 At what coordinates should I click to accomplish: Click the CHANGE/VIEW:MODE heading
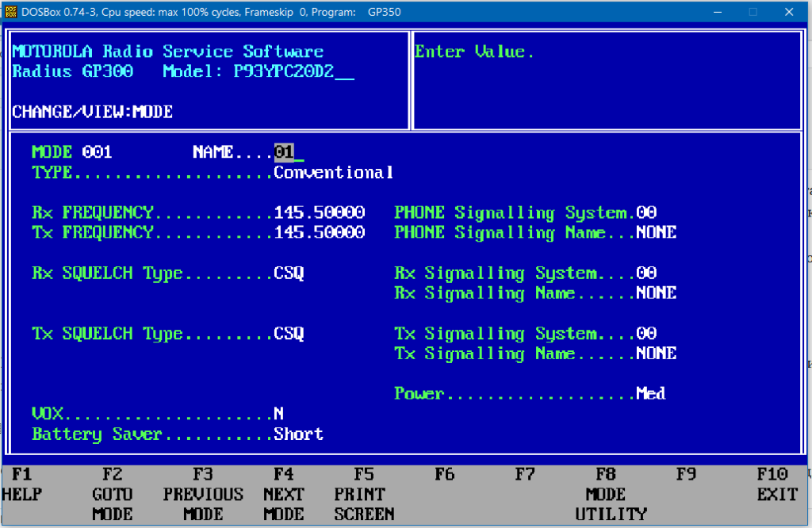tap(92, 112)
